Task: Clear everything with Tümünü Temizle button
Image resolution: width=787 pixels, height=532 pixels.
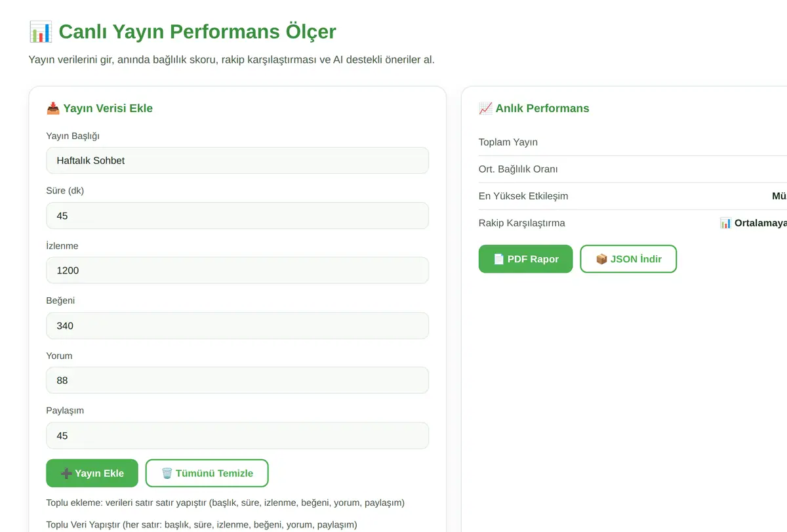Action: 207,473
